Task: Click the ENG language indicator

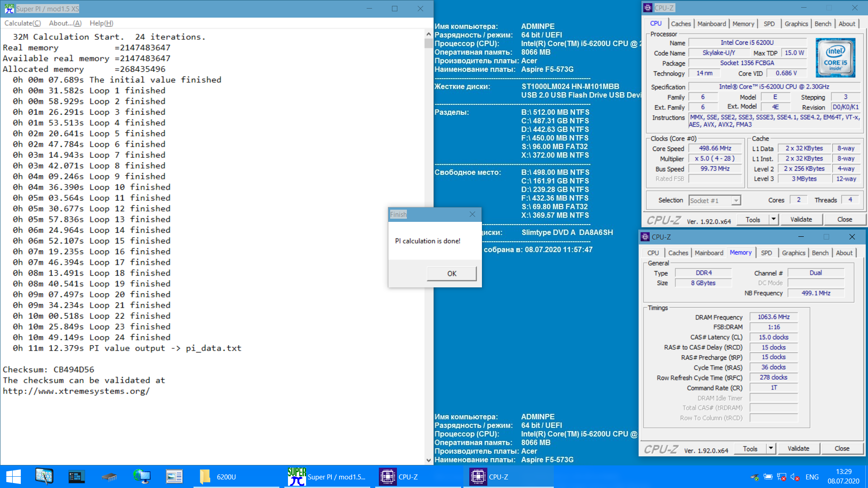Action: (x=812, y=477)
